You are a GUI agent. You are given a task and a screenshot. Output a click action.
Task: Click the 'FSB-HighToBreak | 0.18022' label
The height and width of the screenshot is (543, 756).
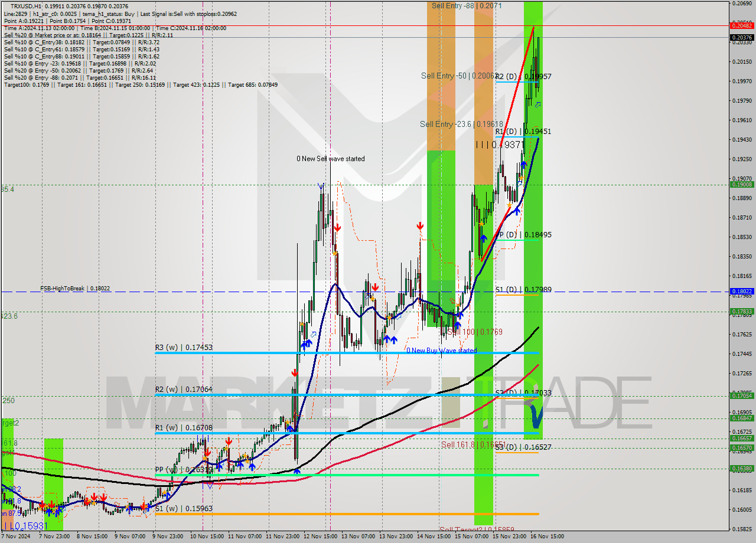click(75, 289)
